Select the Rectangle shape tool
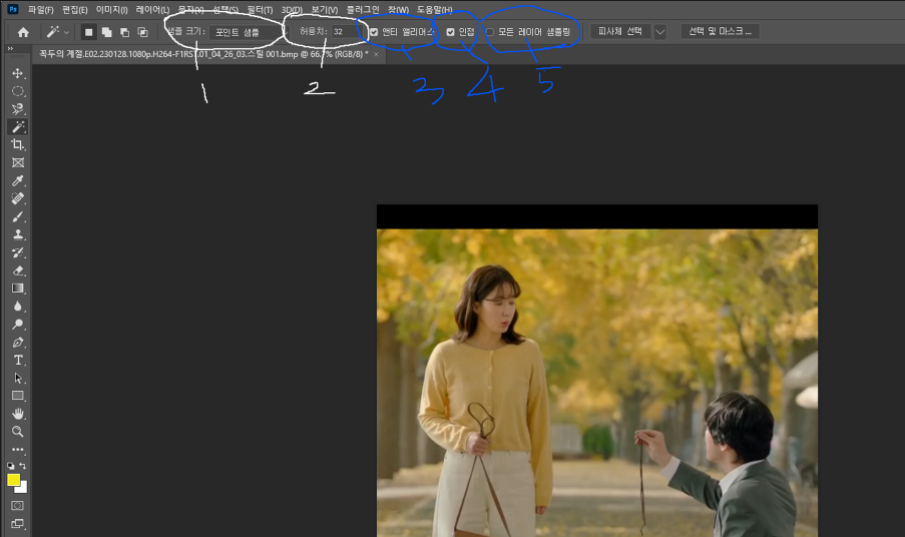This screenshot has height=537, width=905. 18,396
